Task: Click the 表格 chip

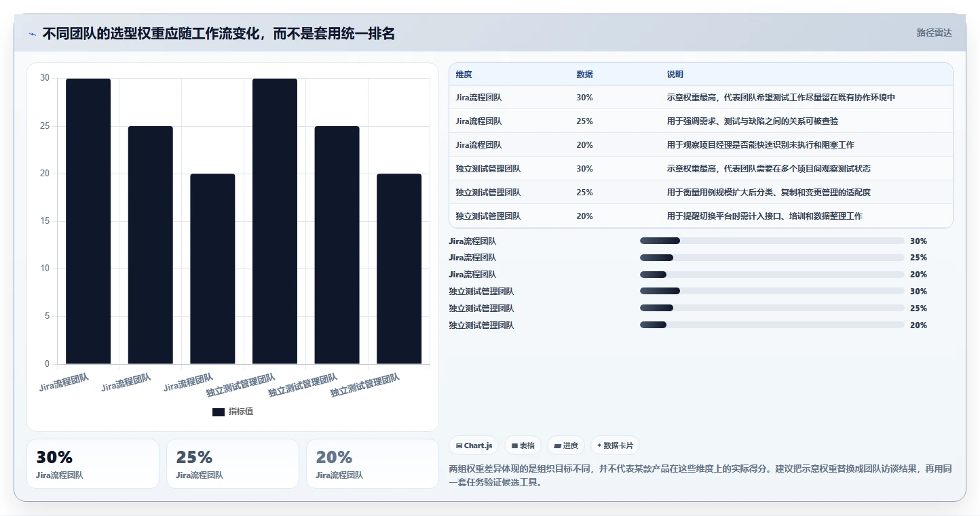Action: [x=523, y=445]
